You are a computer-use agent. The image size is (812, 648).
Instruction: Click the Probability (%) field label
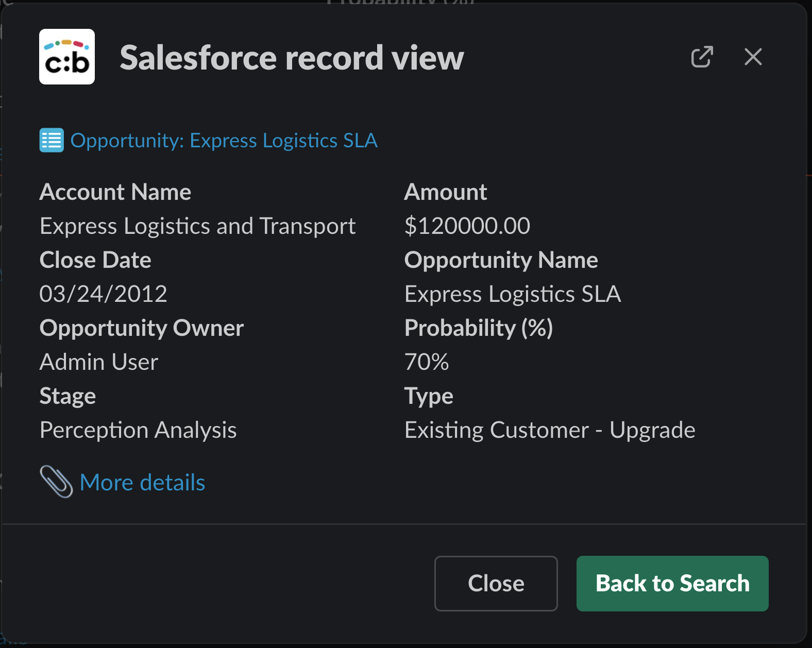(x=478, y=328)
